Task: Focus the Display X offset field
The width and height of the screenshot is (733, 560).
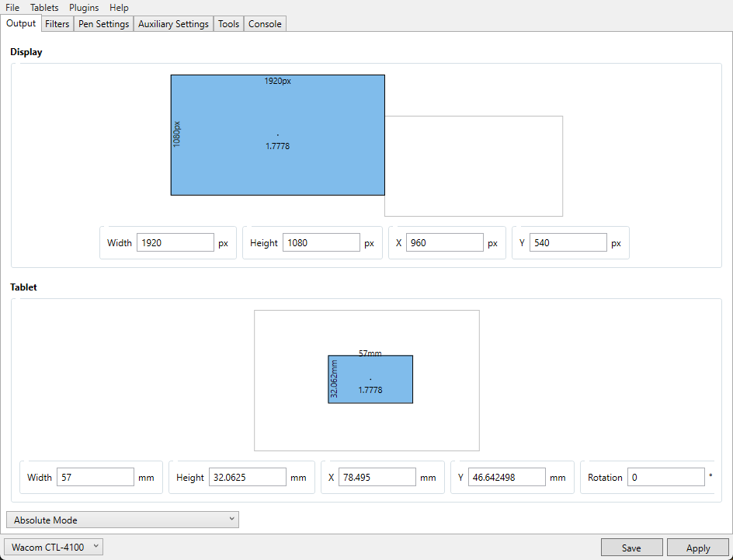Action: pos(444,243)
